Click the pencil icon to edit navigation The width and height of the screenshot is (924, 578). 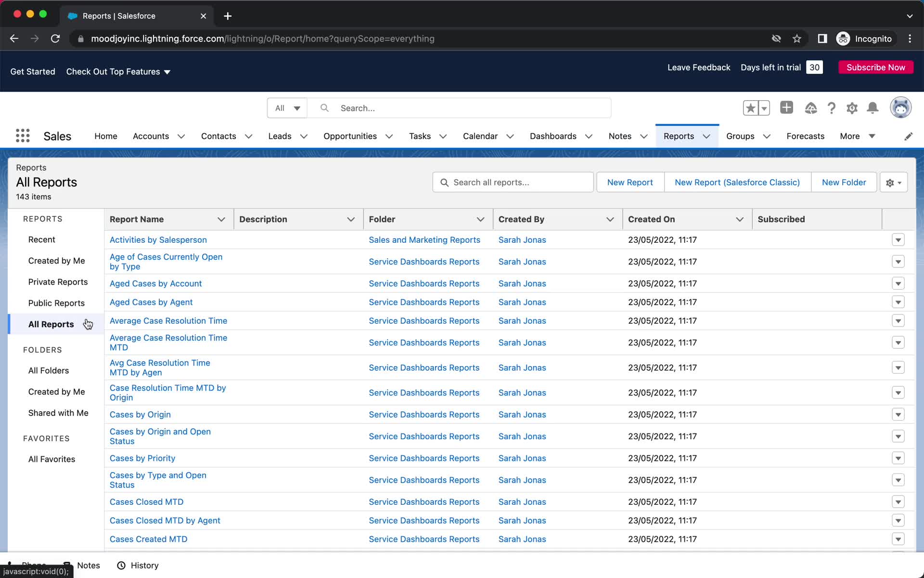point(908,136)
